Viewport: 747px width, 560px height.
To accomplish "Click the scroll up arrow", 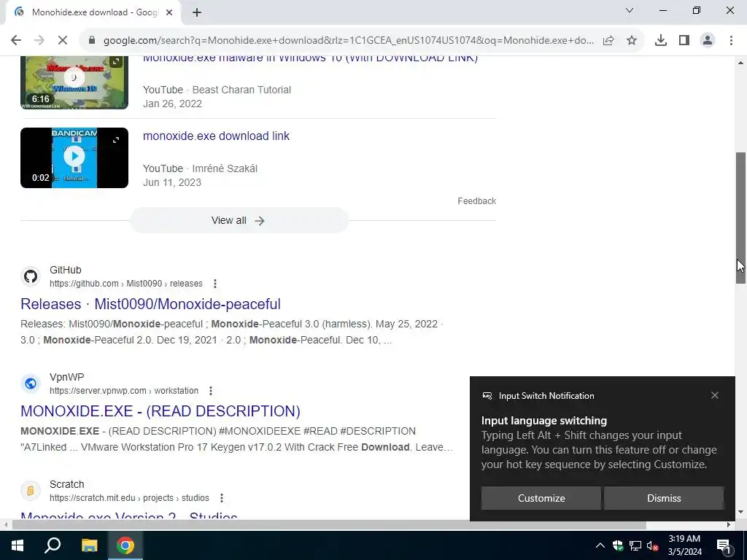I will pos(741,63).
